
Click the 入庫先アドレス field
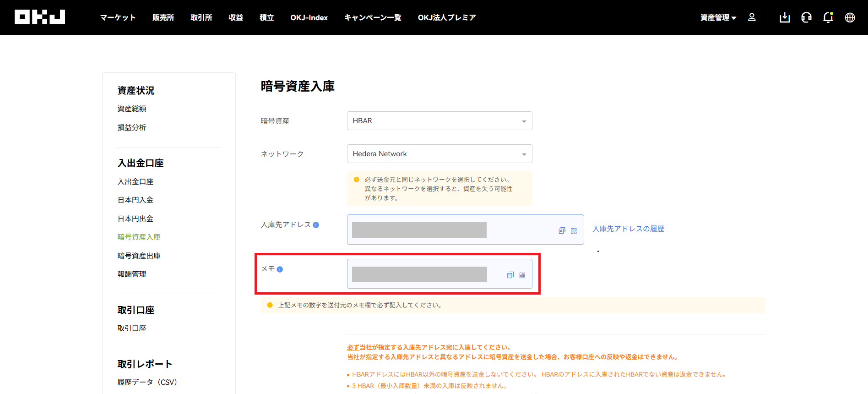[x=466, y=230]
